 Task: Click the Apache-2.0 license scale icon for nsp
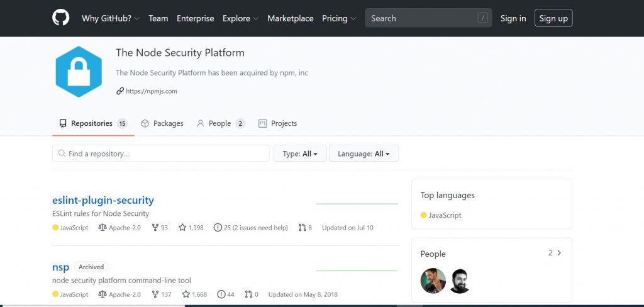pos(103,294)
